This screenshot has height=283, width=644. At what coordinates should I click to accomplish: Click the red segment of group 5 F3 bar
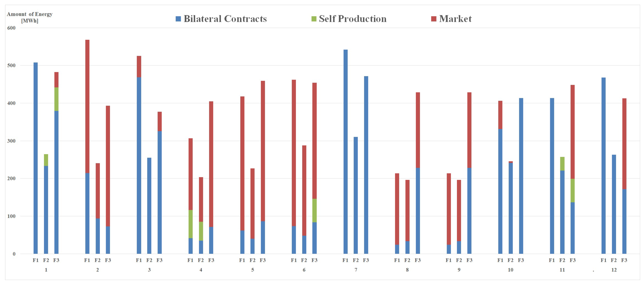coord(263,151)
